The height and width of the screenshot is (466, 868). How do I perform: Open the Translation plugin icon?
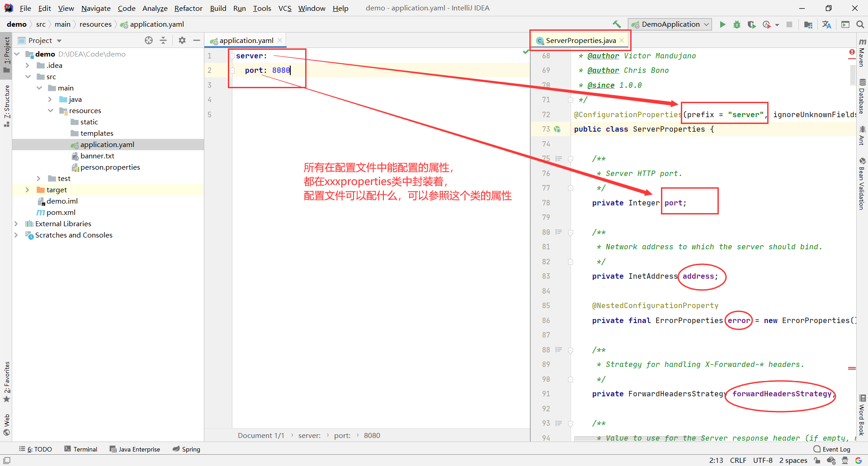[827, 24]
